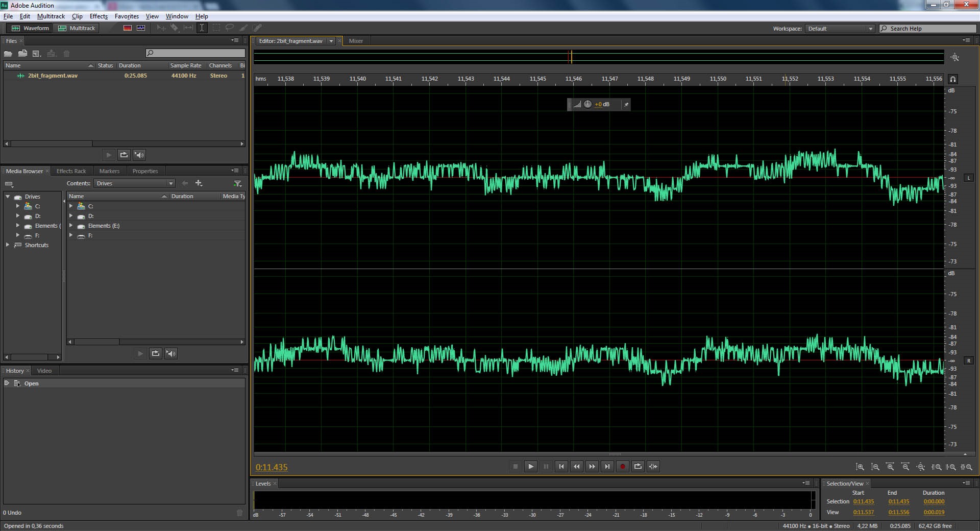Open the Favorites menu

(127, 16)
